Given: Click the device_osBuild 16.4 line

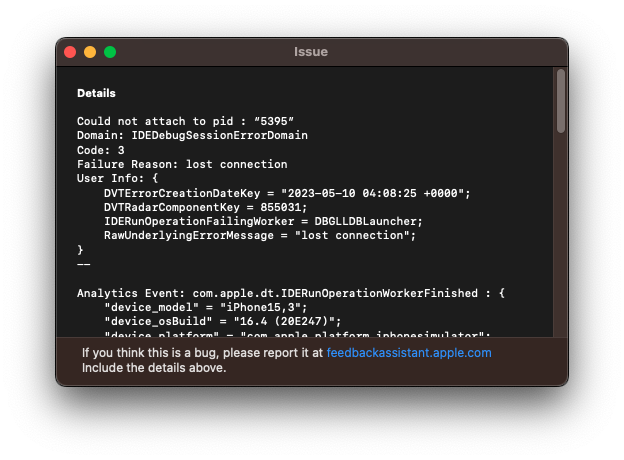Looking at the screenshot, I should pyautogui.click(x=222, y=321).
